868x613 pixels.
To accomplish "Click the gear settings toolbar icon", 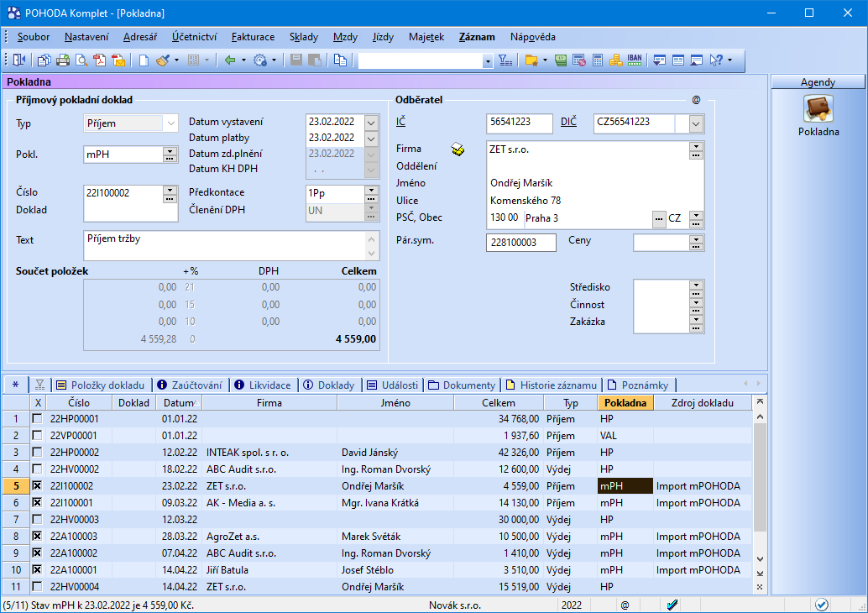I will (260, 60).
